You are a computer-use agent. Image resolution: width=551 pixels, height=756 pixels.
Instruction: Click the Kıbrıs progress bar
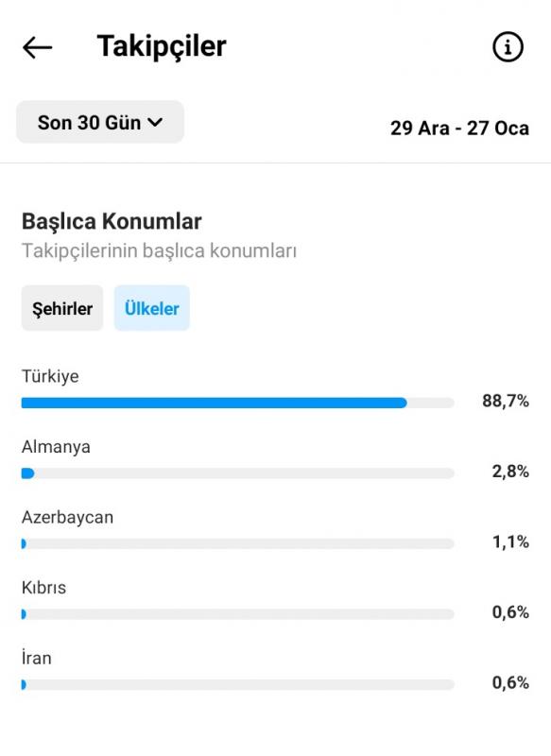click(237, 614)
